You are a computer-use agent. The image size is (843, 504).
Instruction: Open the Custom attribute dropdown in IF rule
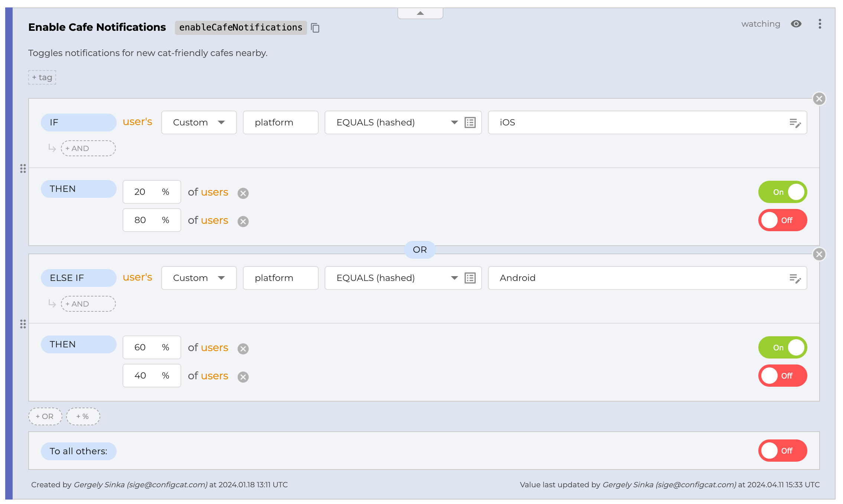[x=199, y=122]
